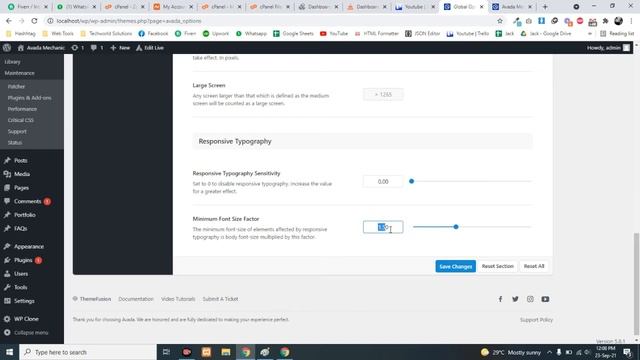Go to Media in the sidebar
The image size is (640, 360).
pyautogui.click(x=22, y=174)
